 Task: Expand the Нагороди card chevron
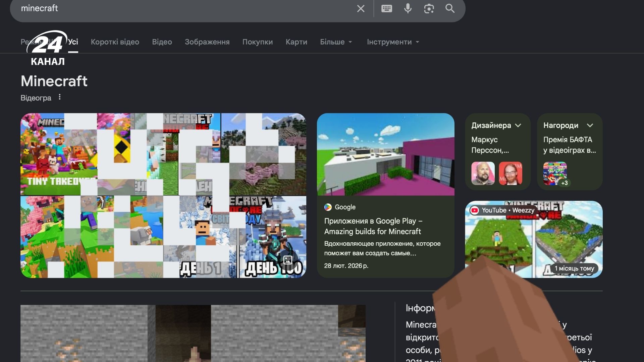[x=590, y=125]
